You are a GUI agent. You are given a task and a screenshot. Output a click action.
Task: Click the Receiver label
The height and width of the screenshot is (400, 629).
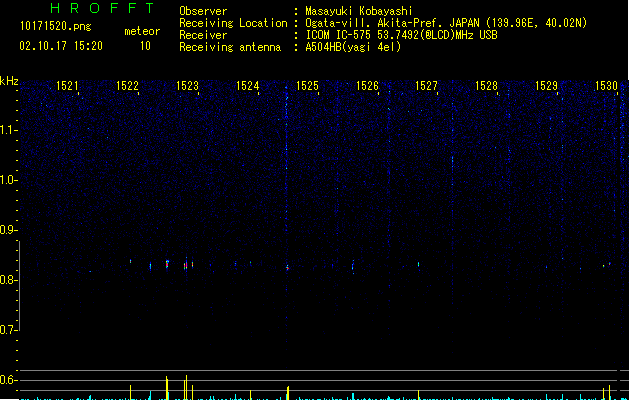pyautogui.click(x=203, y=35)
